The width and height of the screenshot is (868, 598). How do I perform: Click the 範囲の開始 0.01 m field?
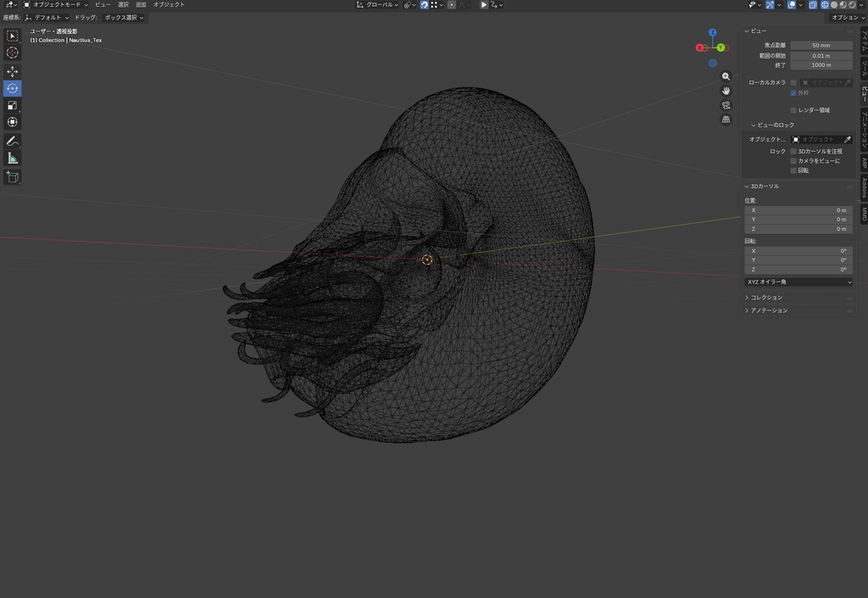[x=821, y=56]
